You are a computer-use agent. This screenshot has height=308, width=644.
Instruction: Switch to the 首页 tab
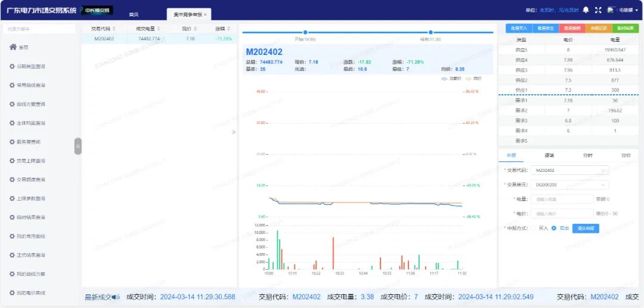tap(134, 14)
